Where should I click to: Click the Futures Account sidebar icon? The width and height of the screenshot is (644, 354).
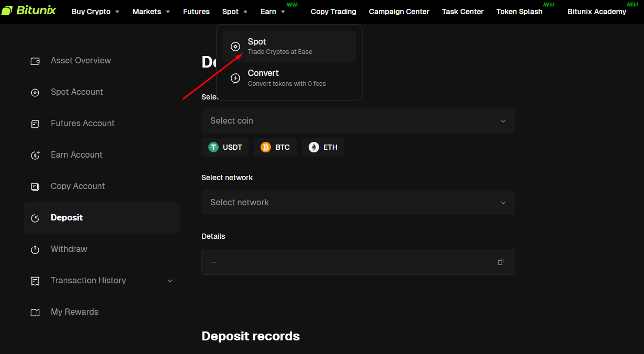(x=35, y=124)
